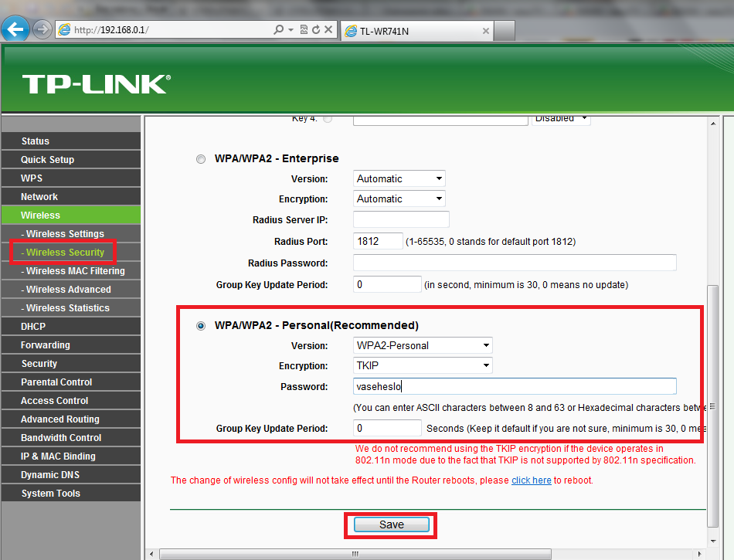This screenshot has width=734, height=560.
Task: Open the Personal Encryption dropdown showing TKIP
Action: pyautogui.click(x=423, y=365)
